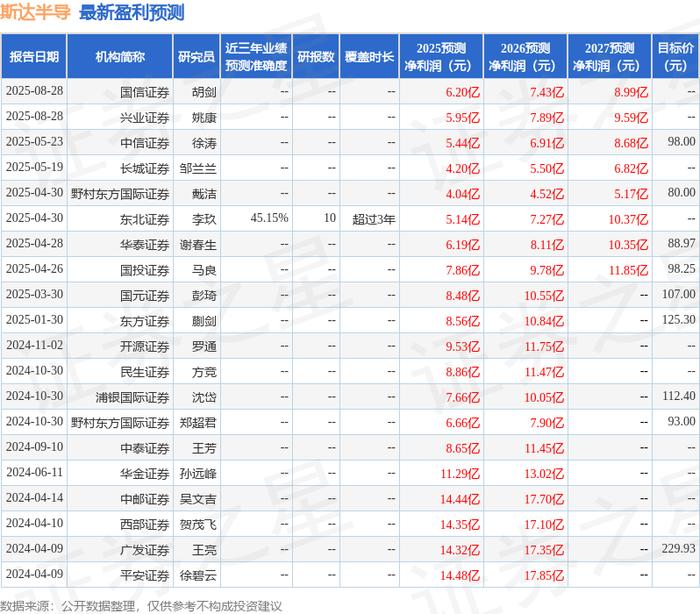Screen dimensions: 700x614
Task: Click researcher name 徐涛
Action: pos(204,143)
